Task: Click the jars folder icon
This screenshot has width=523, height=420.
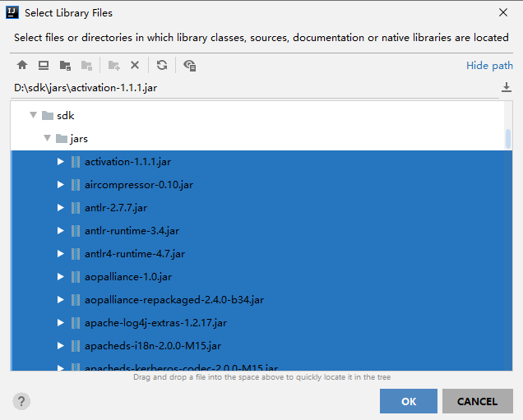Action: coord(62,139)
